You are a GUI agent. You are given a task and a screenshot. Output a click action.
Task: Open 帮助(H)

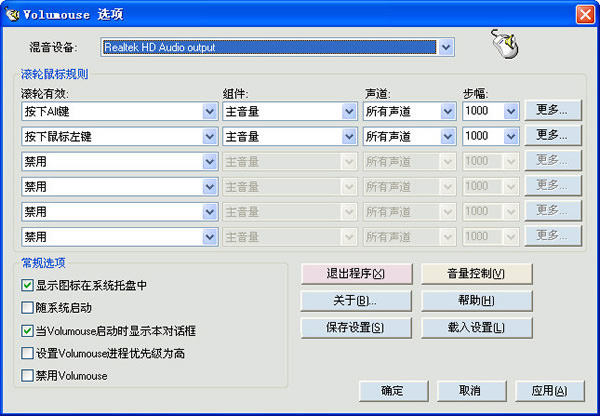(x=476, y=301)
